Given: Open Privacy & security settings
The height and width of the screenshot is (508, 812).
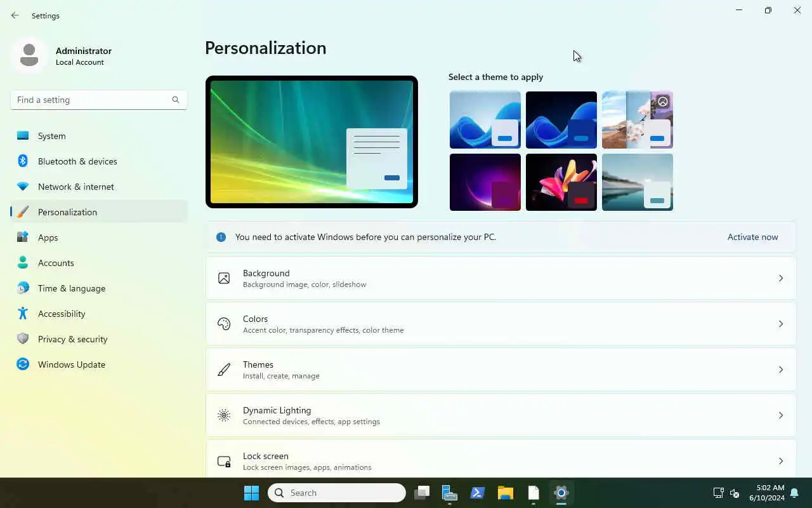Looking at the screenshot, I should [99, 339].
